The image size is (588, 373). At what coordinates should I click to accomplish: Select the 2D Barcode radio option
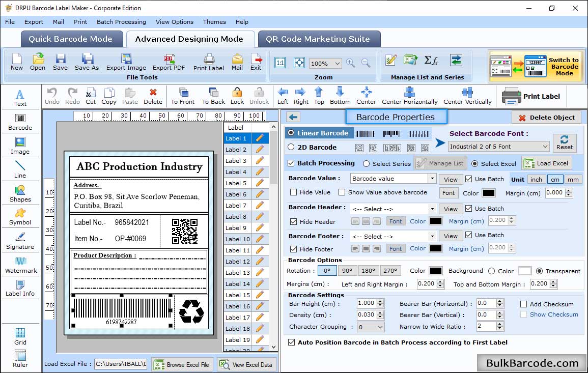(291, 147)
